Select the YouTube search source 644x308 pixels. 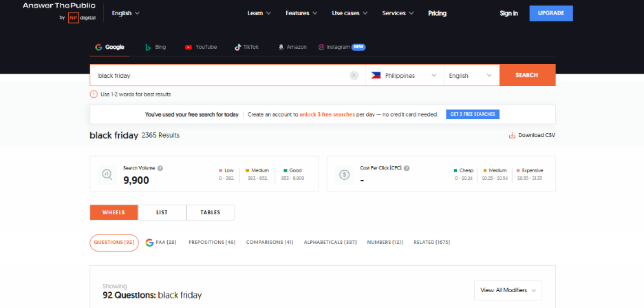click(200, 47)
